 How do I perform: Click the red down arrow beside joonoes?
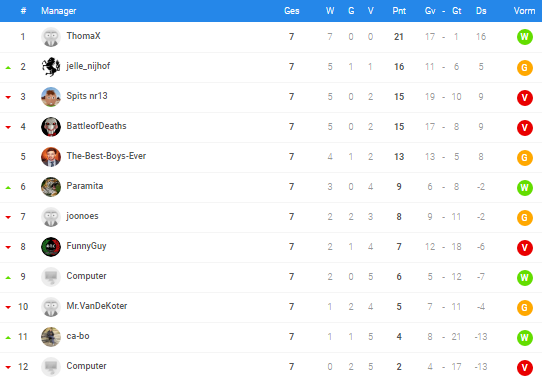(x=8, y=217)
